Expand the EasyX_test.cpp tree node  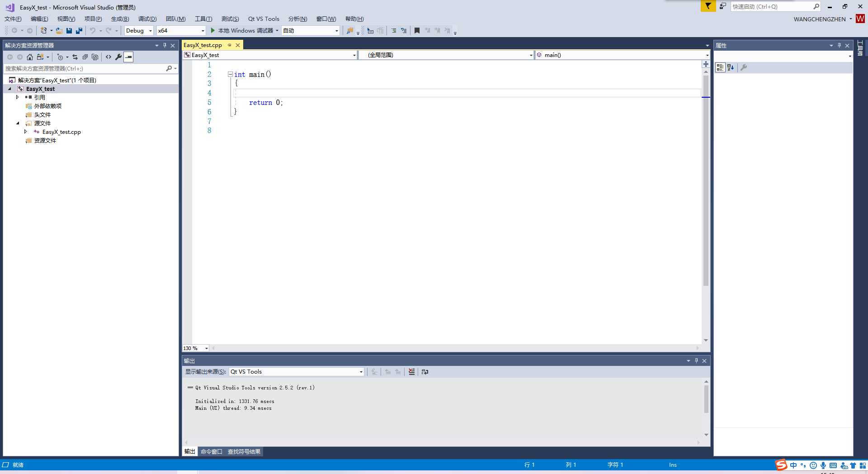(x=26, y=132)
